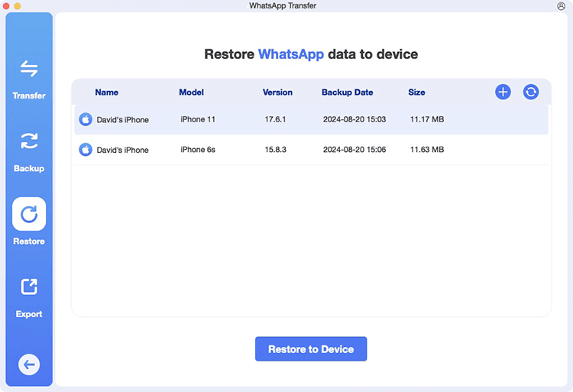Click the 11.63 MB size cell
The image size is (573, 392).
pyautogui.click(x=427, y=150)
